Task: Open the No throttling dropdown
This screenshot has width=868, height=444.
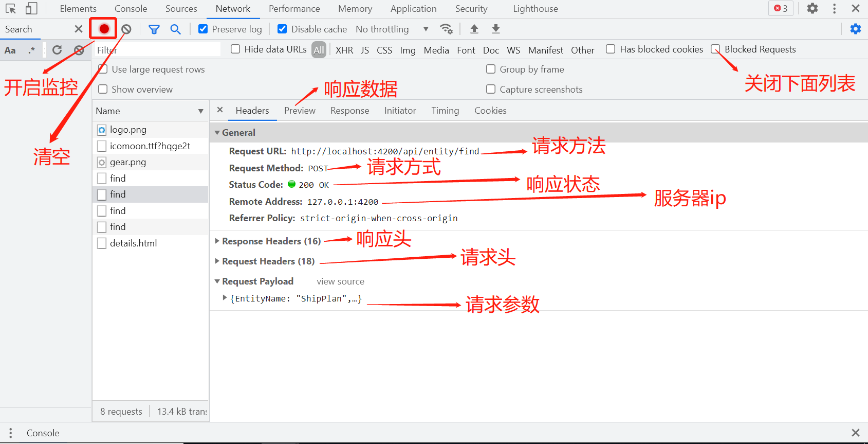Action: 393,29
